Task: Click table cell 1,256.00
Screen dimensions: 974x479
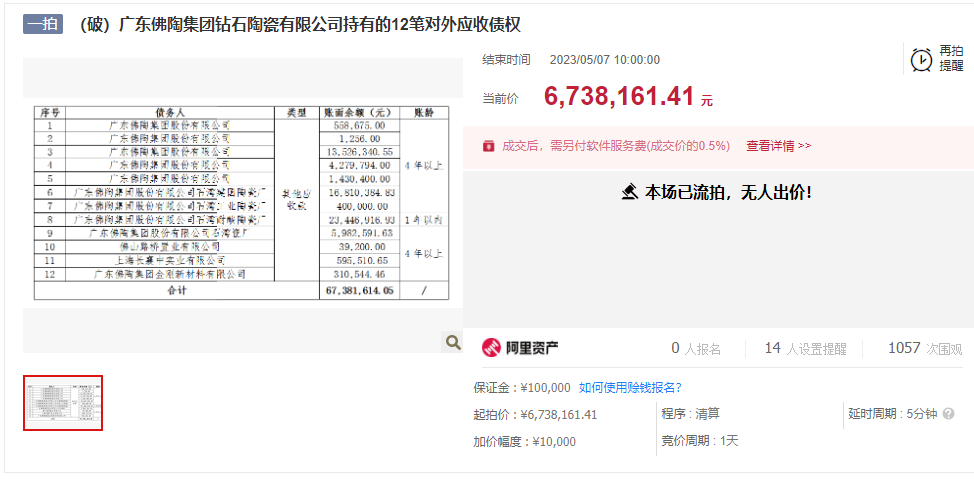Action: point(359,139)
